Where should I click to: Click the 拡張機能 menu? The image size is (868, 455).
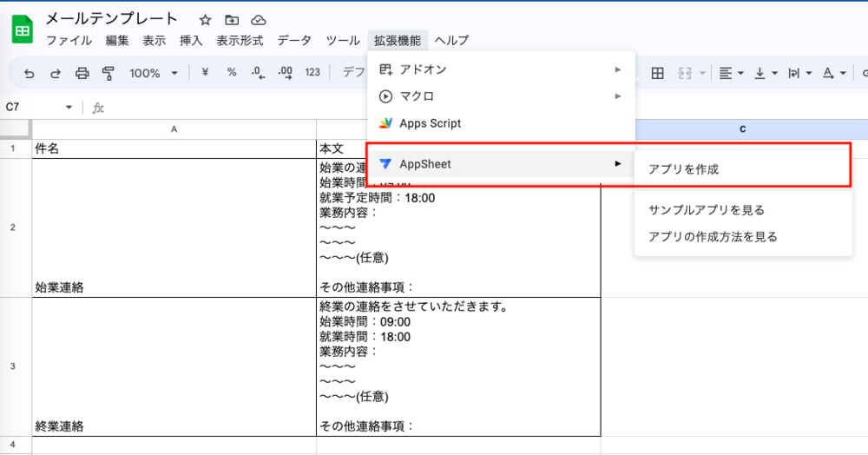[398, 41]
